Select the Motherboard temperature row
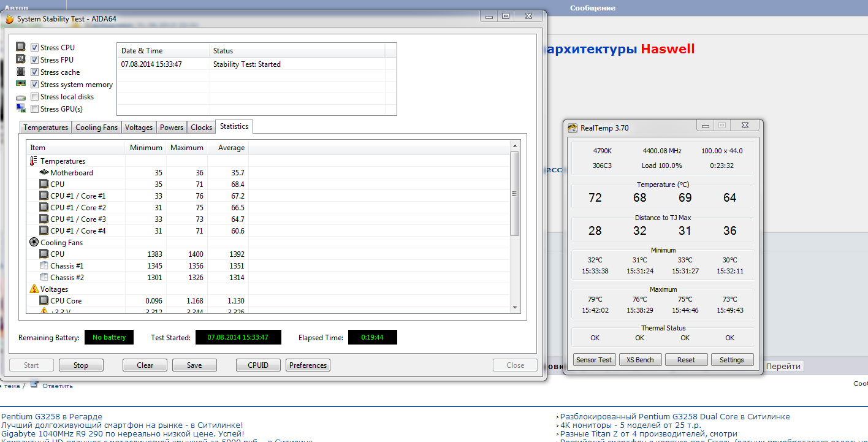 (x=268, y=173)
